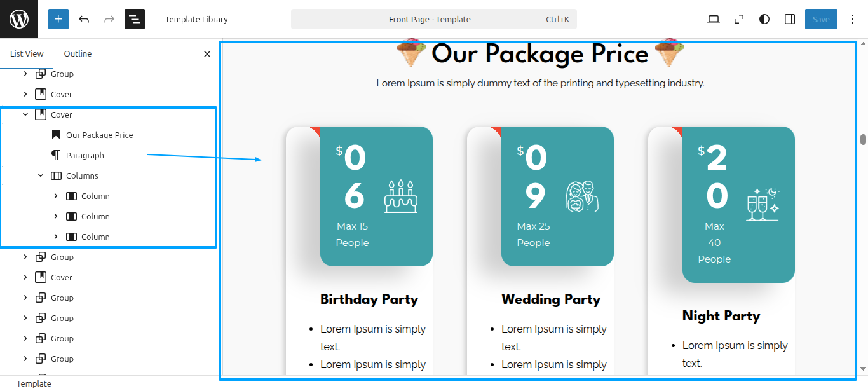Click the WordPress logo icon
868x391 pixels.
click(x=19, y=19)
